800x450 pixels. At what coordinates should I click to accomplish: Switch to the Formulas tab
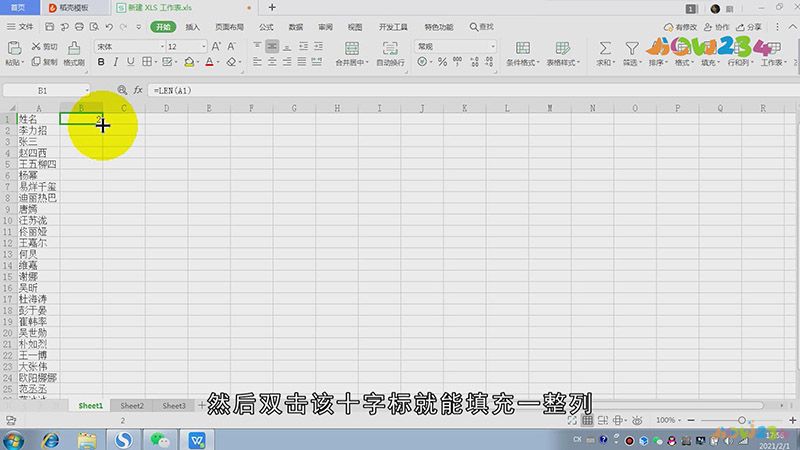pyautogui.click(x=266, y=27)
